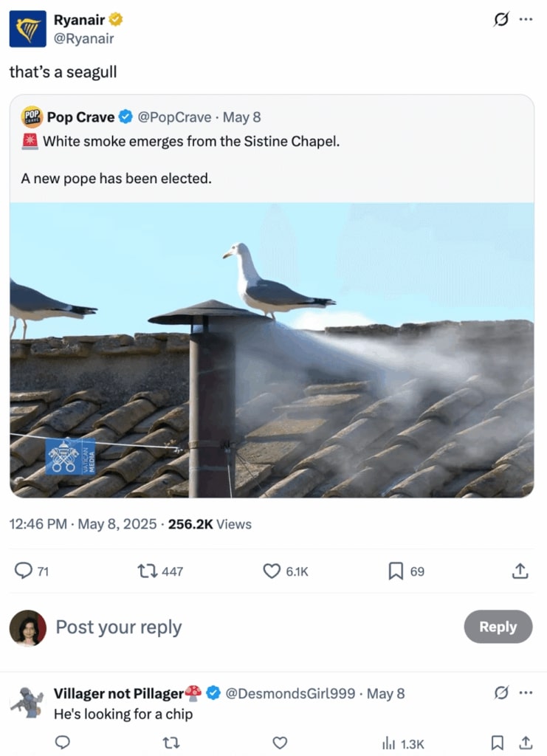View analytics on Villager not Pillager's reply
The width and height of the screenshot is (547, 756).
coord(388,743)
